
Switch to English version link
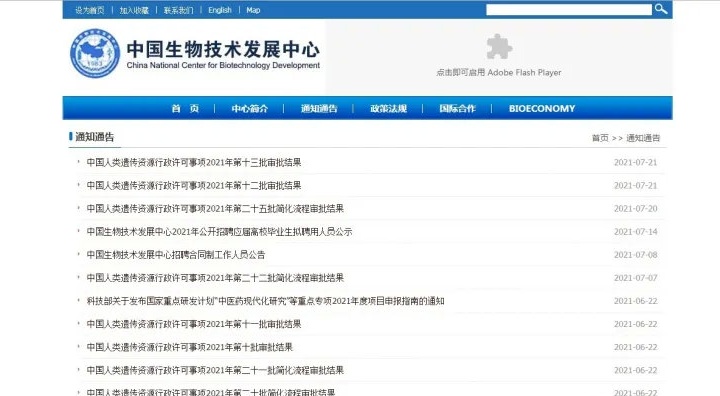click(x=220, y=10)
